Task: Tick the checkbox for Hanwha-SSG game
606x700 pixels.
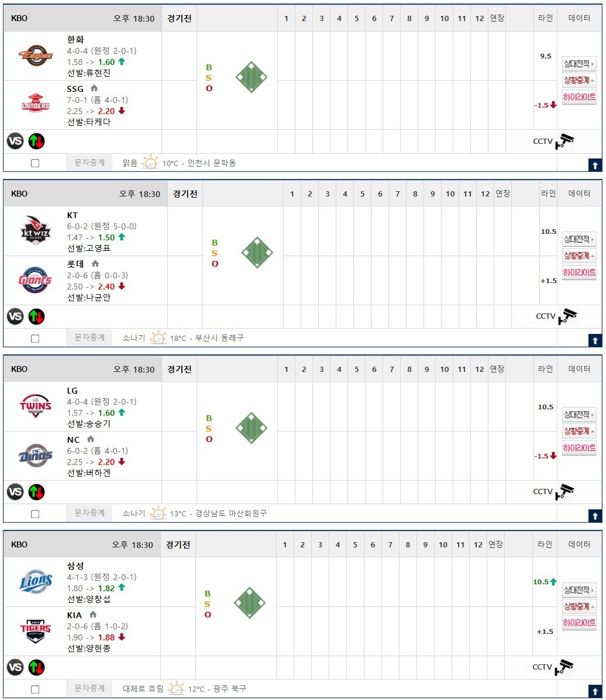Action: [x=35, y=163]
